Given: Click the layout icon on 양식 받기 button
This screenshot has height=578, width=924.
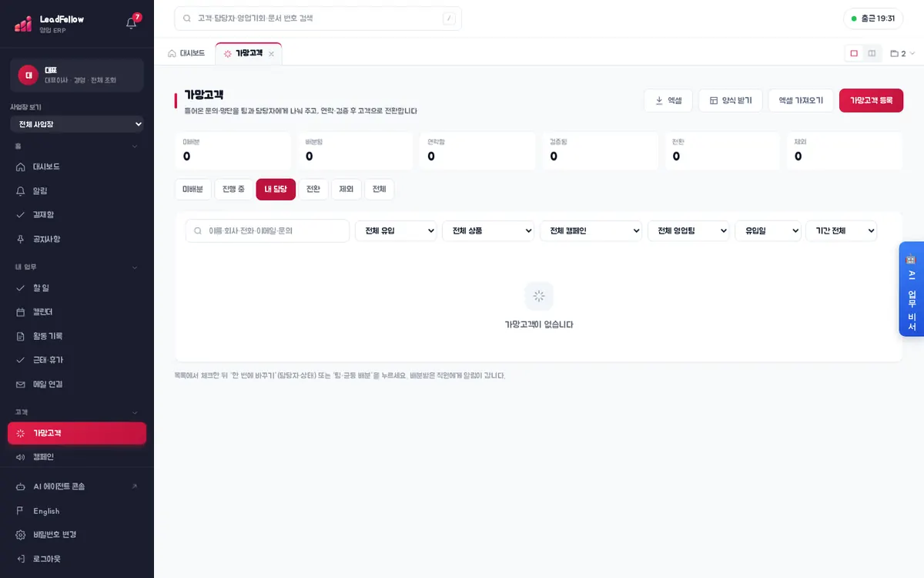Looking at the screenshot, I should pyautogui.click(x=714, y=100).
